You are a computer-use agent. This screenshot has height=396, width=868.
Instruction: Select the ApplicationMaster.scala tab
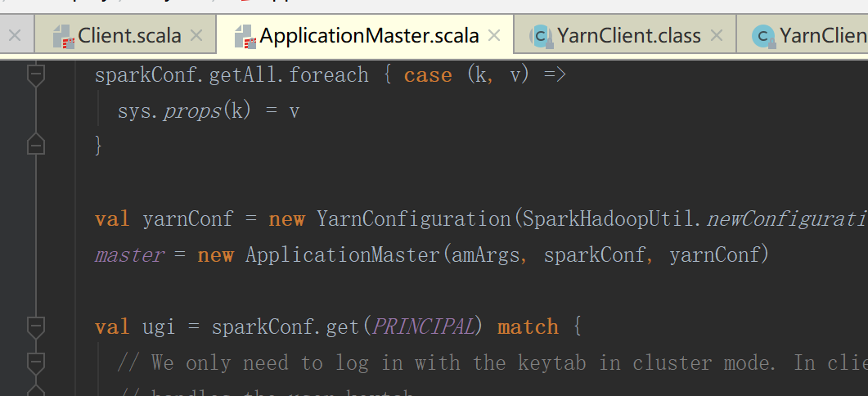pos(365,36)
